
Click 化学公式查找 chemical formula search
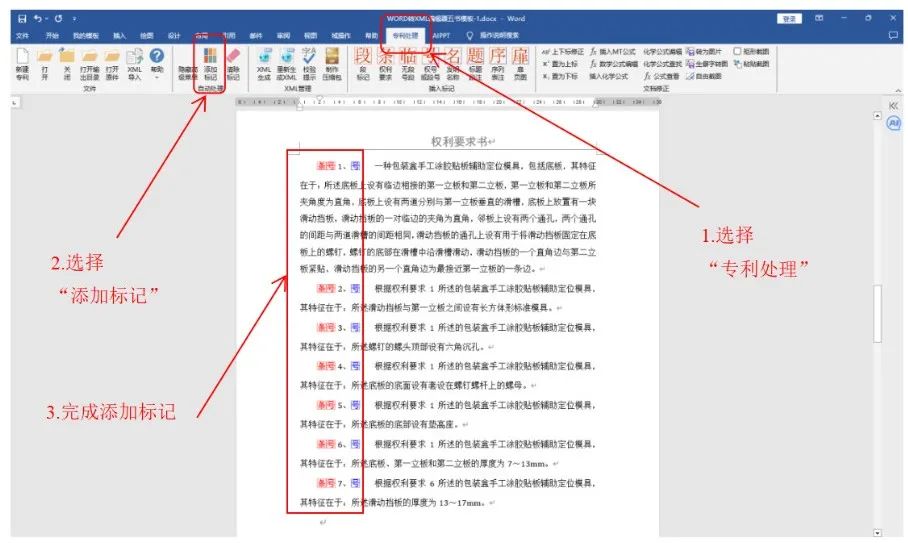pos(663,64)
